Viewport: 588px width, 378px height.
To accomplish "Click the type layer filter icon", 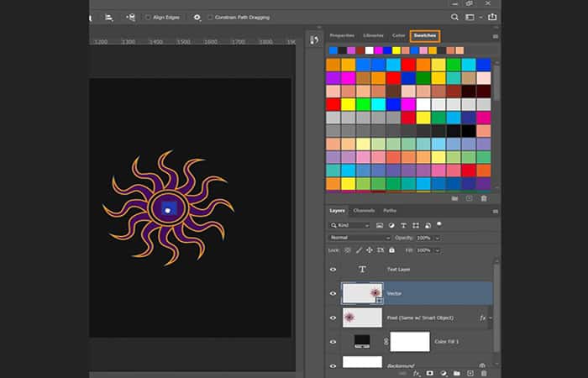I will click(x=403, y=225).
